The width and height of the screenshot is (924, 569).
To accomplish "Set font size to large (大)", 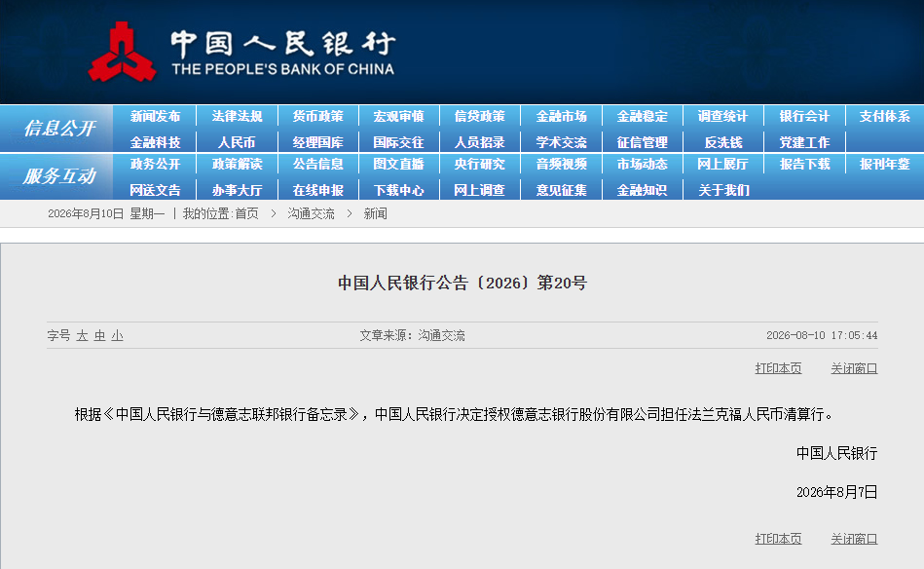I will [82, 335].
